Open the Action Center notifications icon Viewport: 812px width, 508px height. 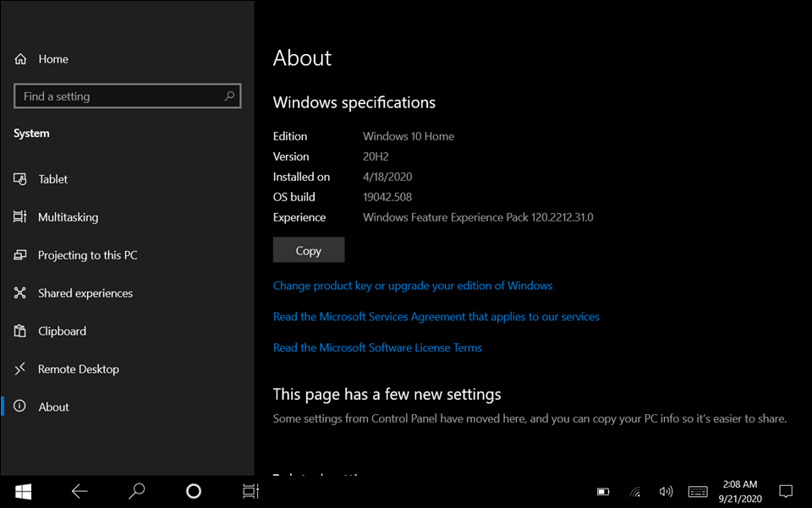point(786,491)
